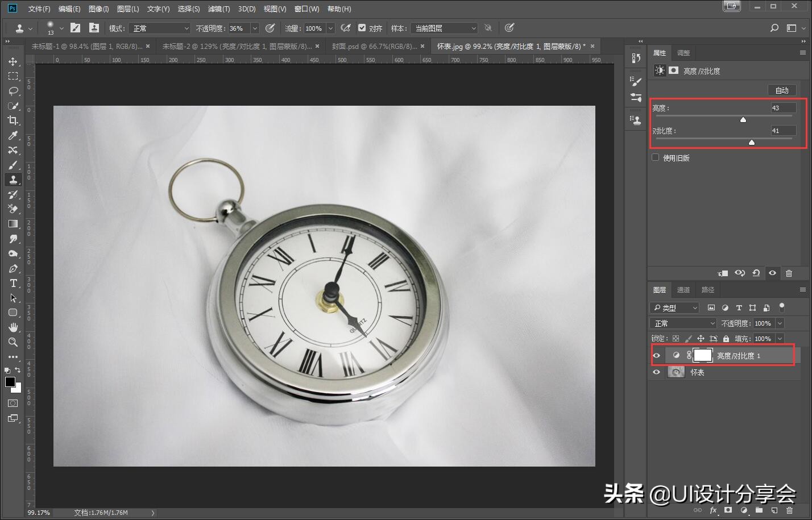Click the 自动 button in Properties

[x=782, y=90]
